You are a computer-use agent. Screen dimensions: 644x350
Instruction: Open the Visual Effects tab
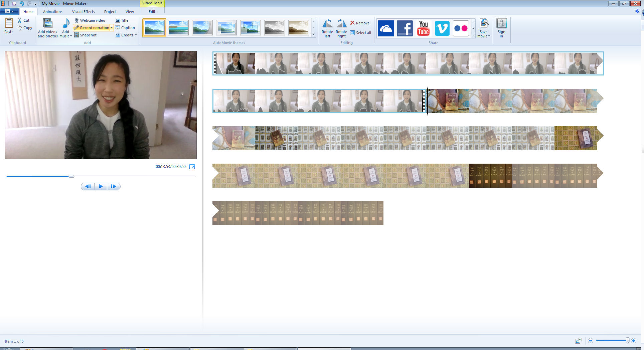(83, 12)
